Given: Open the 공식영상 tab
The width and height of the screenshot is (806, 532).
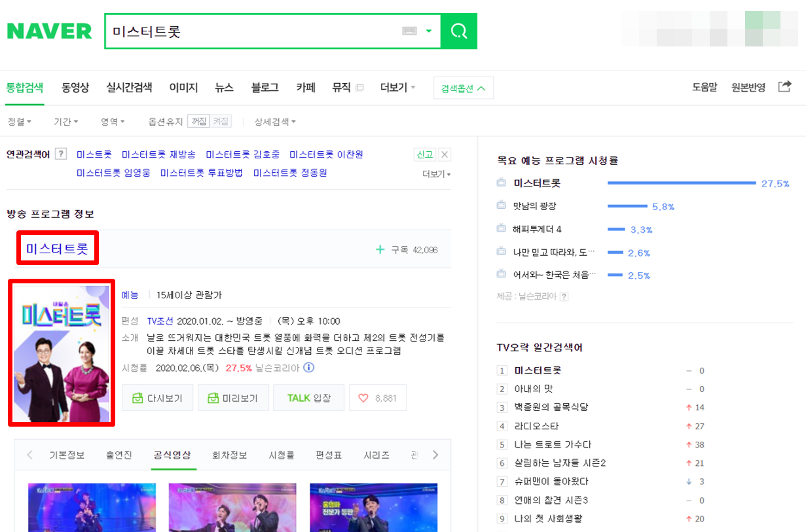Looking at the screenshot, I should click(172, 455).
